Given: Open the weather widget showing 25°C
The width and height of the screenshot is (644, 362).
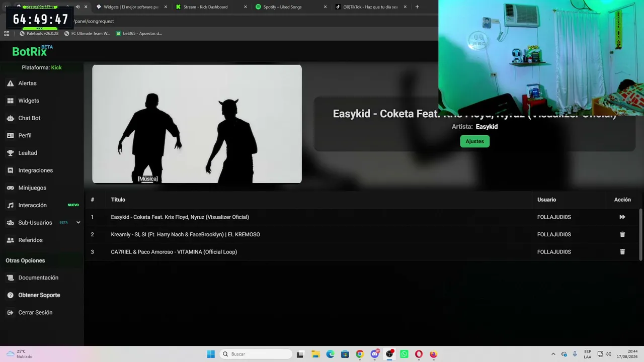Looking at the screenshot, I should pyautogui.click(x=19, y=354).
